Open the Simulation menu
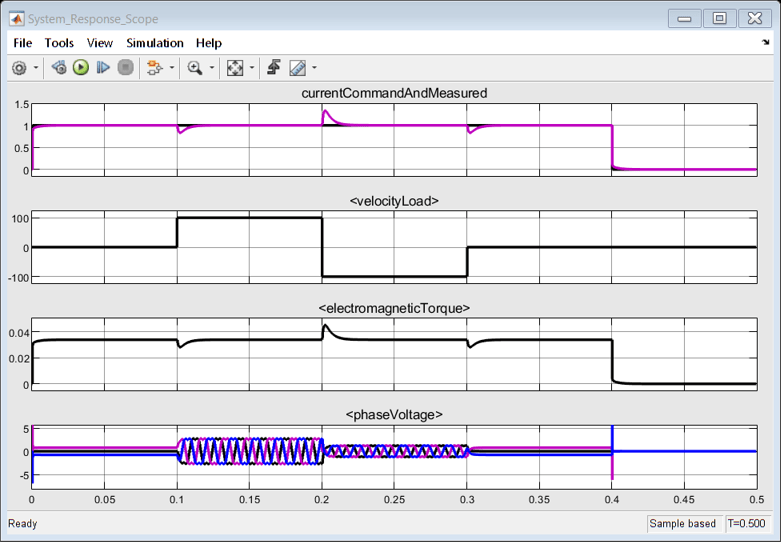Screen dimensions: 781x542 tap(155, 43)
